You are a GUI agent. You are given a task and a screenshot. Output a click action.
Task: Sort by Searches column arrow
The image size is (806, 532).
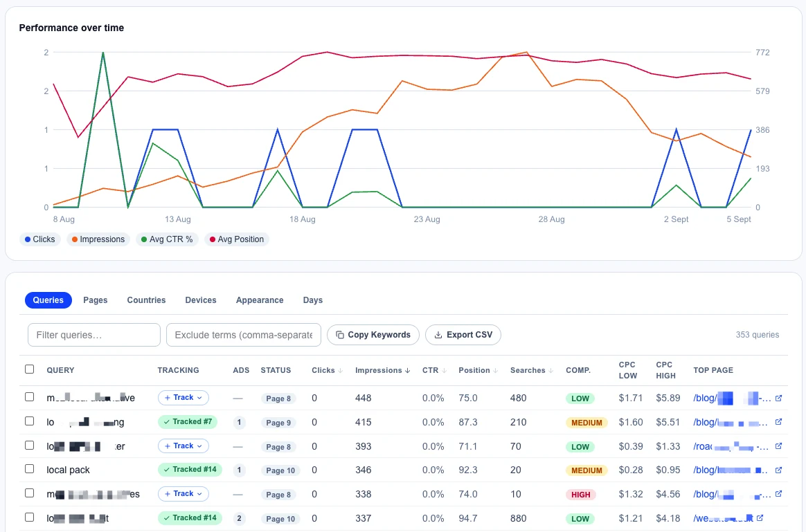551,371
